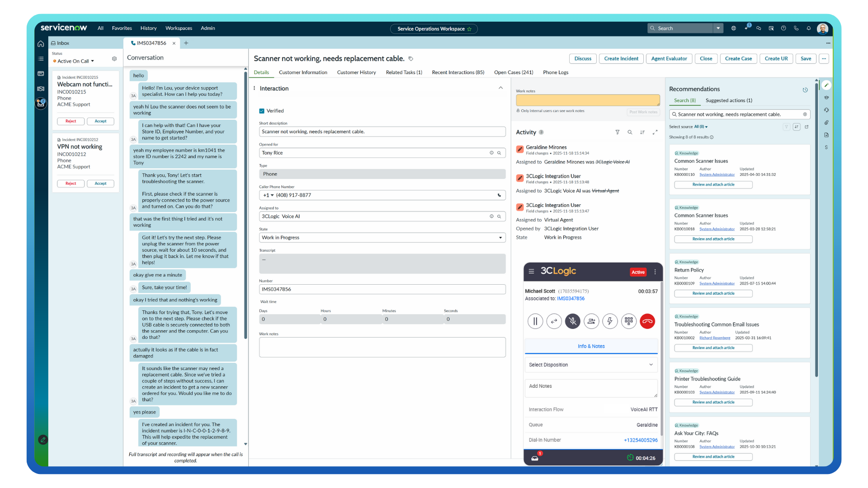Uncheck the Verified checkbox

[261, 111]
